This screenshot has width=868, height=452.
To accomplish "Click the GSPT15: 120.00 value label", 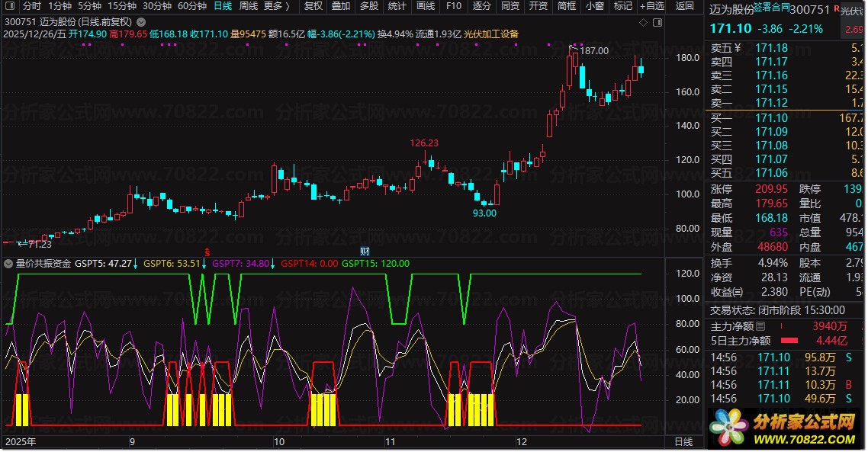I will click(x=376, y=264).
